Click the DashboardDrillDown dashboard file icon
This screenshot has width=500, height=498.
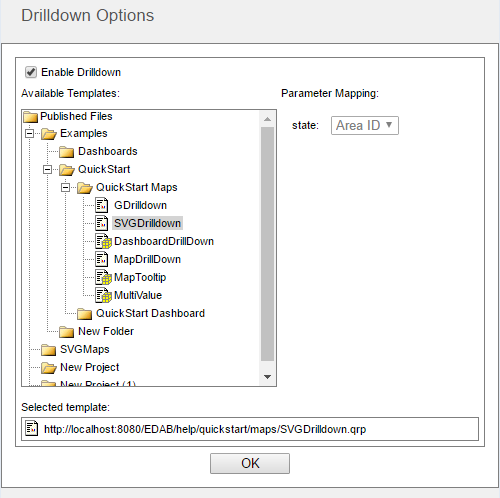click(103, 241)
